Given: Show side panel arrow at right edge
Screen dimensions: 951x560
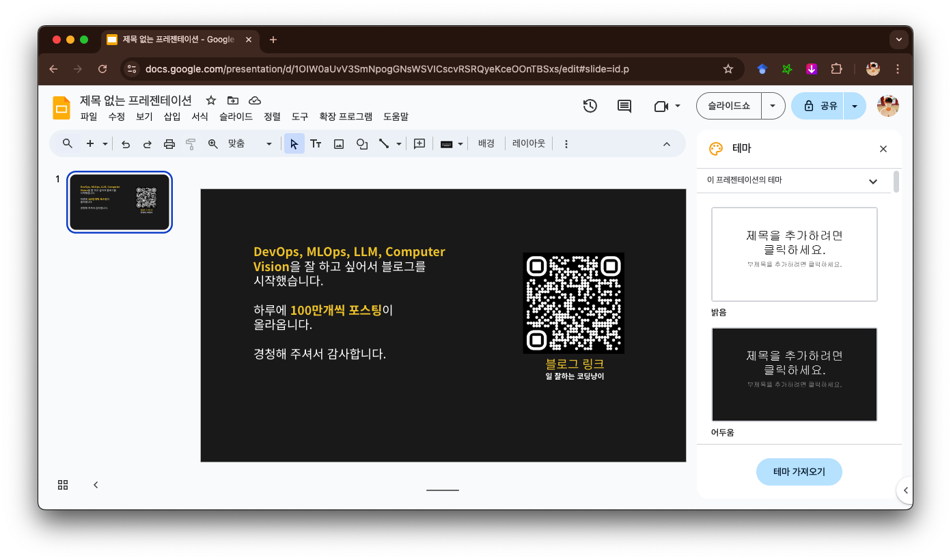Looking at the screenshot, I should pos(905,490).
